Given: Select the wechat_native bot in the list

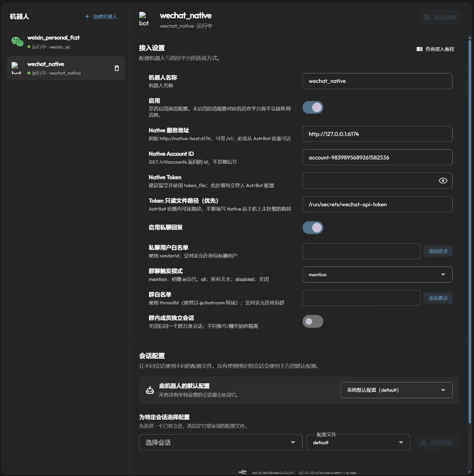Looking at the screenshot, I should 66,68.
